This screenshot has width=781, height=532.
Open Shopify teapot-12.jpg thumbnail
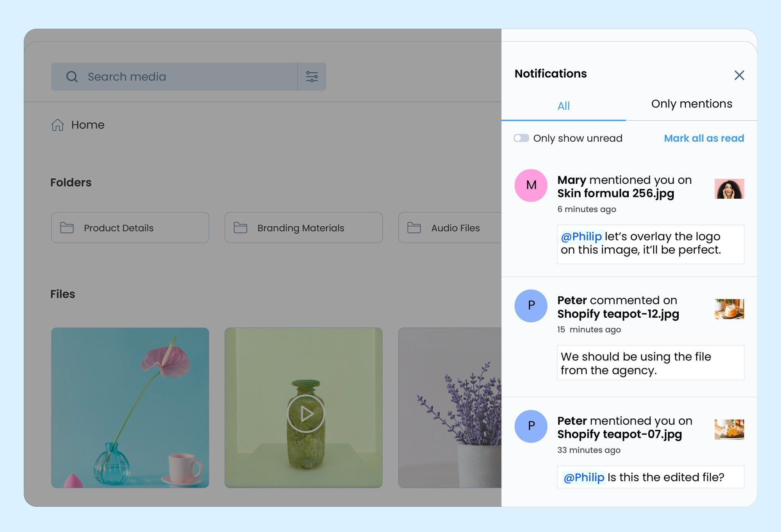pos(729,309)
